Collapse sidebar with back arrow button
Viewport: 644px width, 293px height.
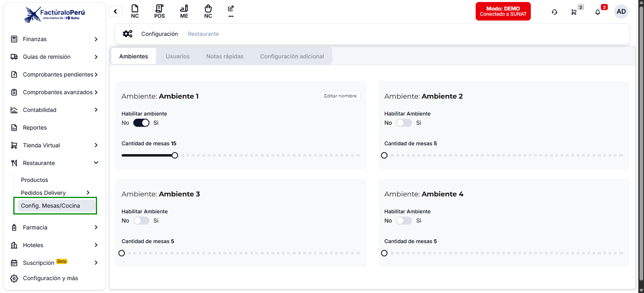(x=115, y=11)
